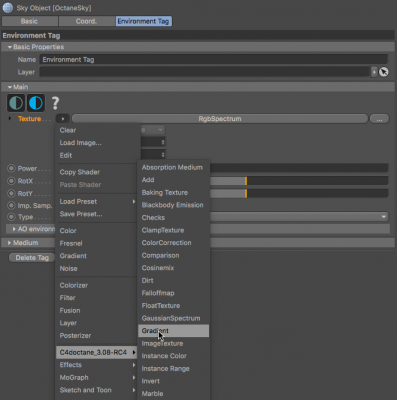The height and width of the screenshot is (400, 397).
Task: Open the question mark help icon
Action: (55, 103)
